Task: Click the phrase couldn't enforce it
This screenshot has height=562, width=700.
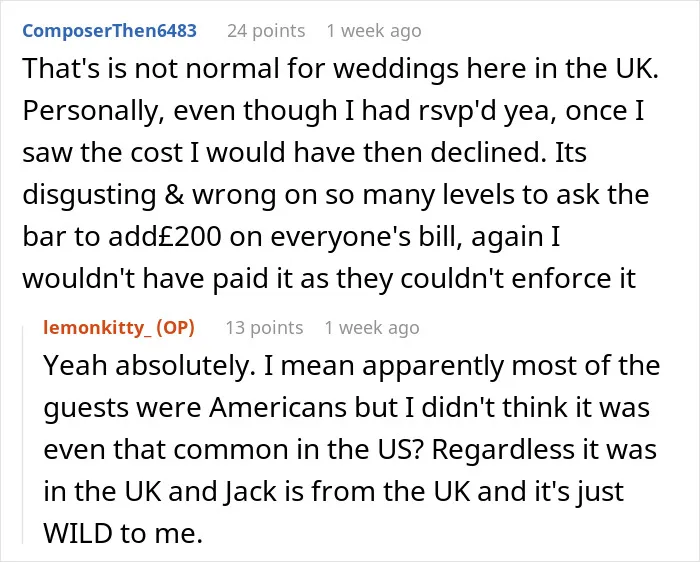Action: click(518, 279)
